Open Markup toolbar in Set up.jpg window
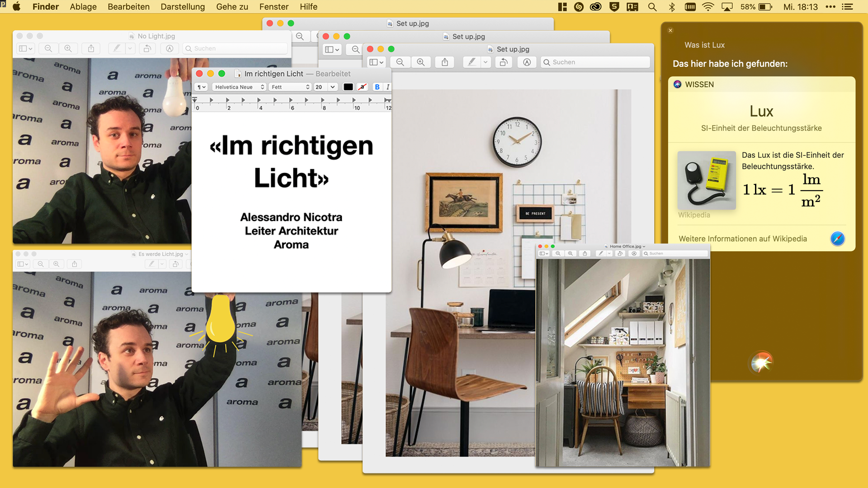Screen dimensions: 868x488 (527, 62)
